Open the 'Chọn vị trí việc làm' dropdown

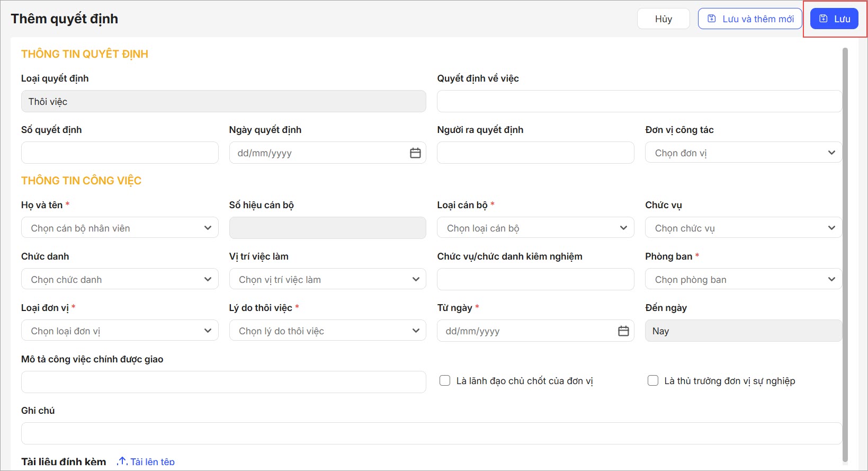click(x=327, y=279)
